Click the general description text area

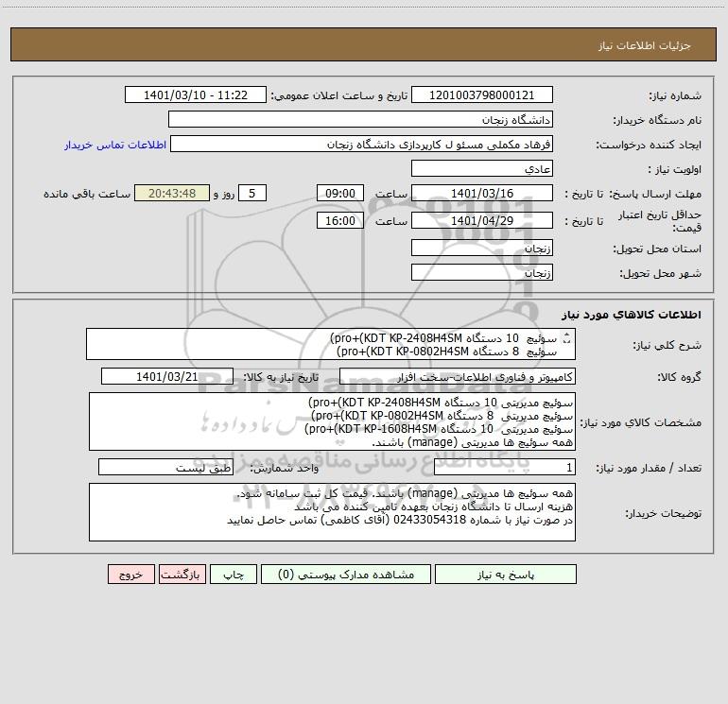point(331,344)
